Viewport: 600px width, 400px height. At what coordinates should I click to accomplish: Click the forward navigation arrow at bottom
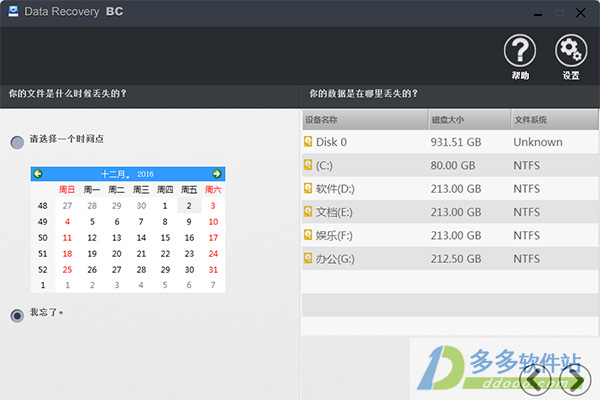pos(574,380)
